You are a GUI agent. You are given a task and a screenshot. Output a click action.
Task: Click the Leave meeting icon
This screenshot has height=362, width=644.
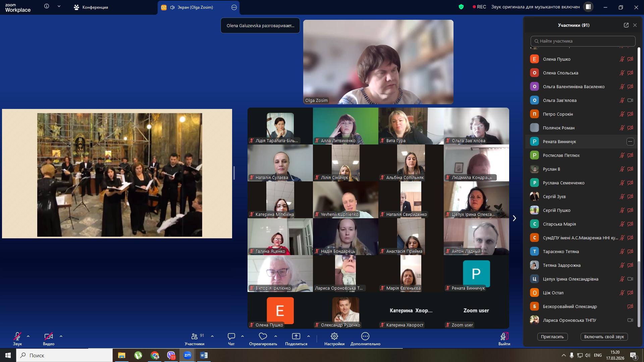pos(504,337)
